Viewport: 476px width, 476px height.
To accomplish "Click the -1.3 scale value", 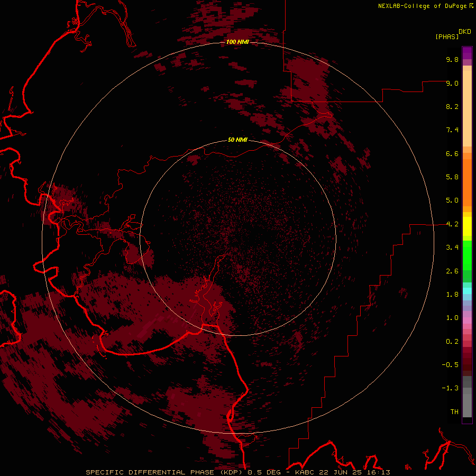I will (x=450, y=388).
